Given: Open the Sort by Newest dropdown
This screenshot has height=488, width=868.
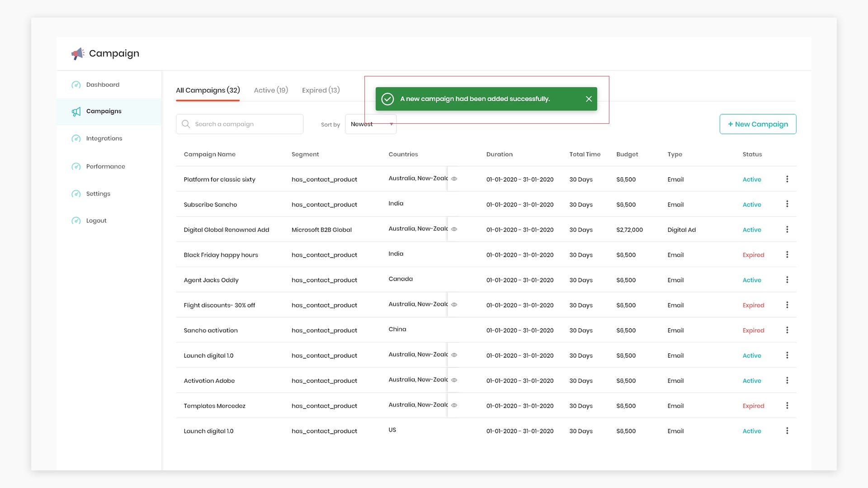Looking at the screenshot, I should click(x=371, y=124).
